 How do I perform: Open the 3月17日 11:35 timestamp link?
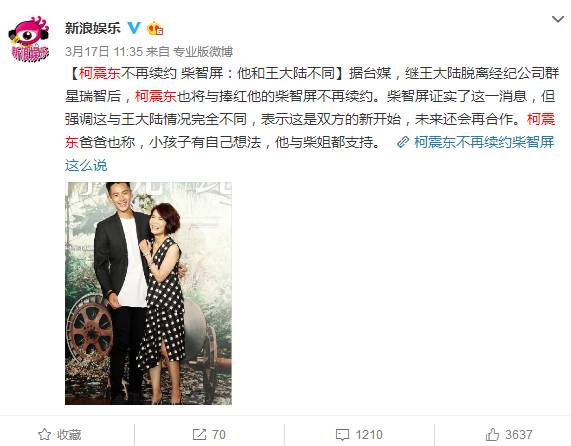coord(104,52)
